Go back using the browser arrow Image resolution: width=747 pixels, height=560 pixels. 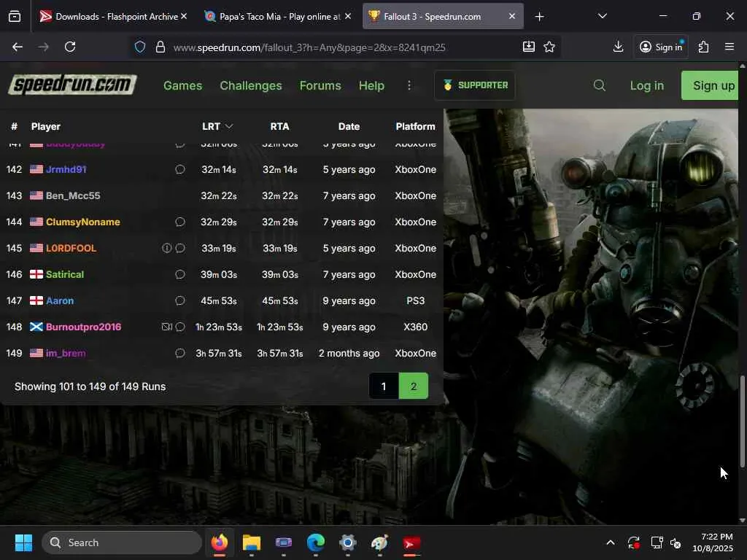tap(18, 47)
